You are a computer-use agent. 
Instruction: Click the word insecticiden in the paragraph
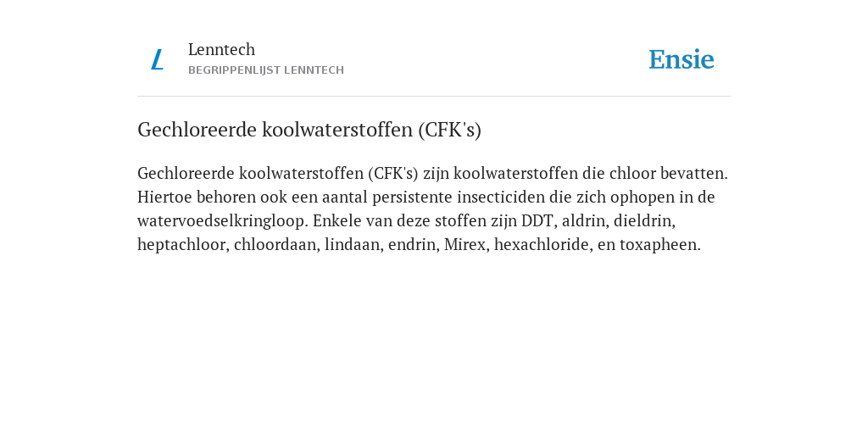pos(501,197)
